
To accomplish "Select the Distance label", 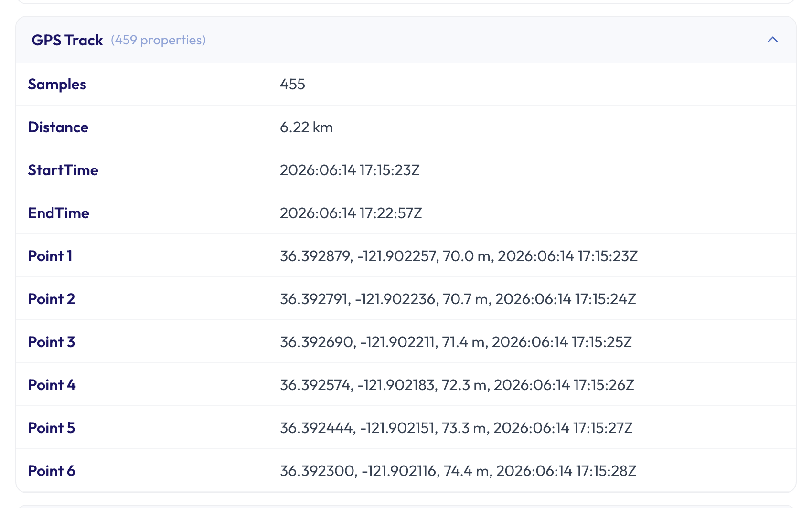I will [x=58, y=127].
